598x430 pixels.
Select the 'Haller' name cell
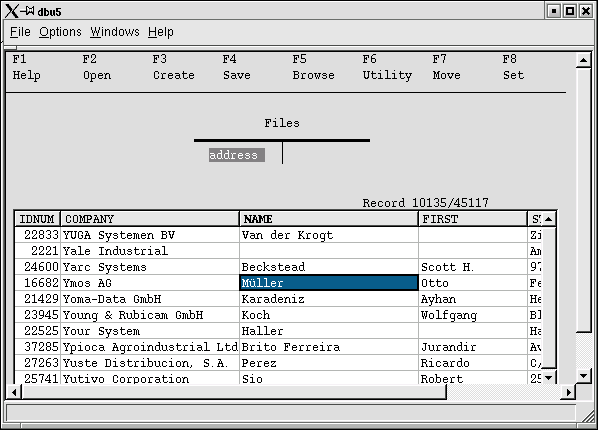[x=329, y=331]
